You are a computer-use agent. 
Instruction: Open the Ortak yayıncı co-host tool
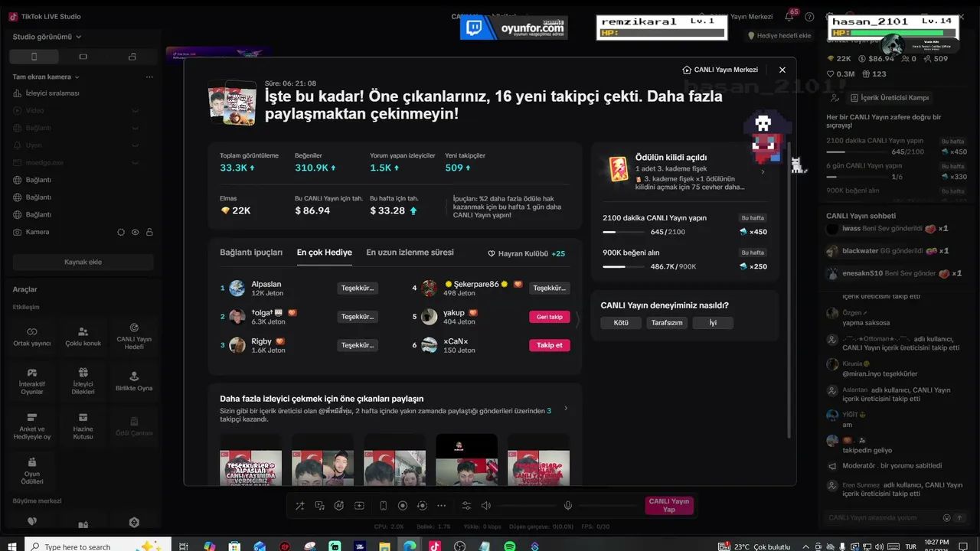(32, 336)
